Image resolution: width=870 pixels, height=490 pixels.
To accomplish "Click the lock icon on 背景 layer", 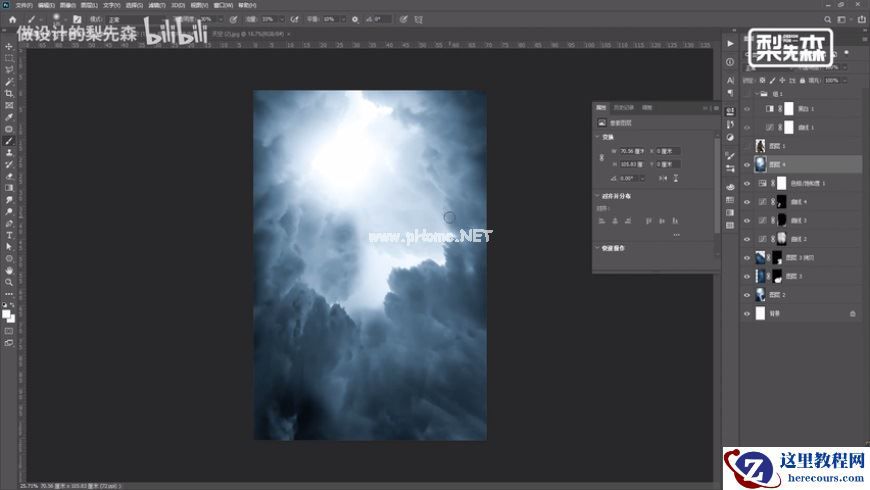I will pos(852,314).
